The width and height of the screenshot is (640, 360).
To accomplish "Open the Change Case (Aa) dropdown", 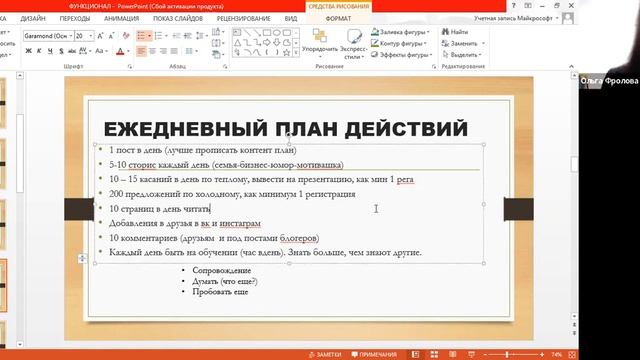I will coord(101,51).
